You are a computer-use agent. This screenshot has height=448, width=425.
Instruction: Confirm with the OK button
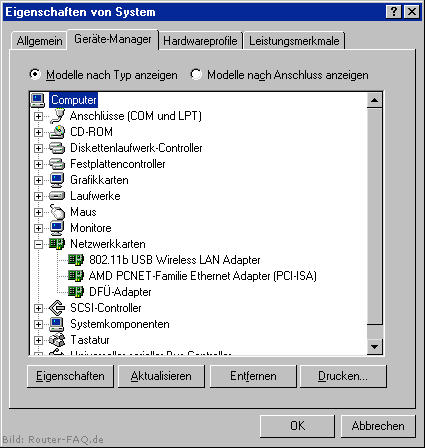(297, 426)
